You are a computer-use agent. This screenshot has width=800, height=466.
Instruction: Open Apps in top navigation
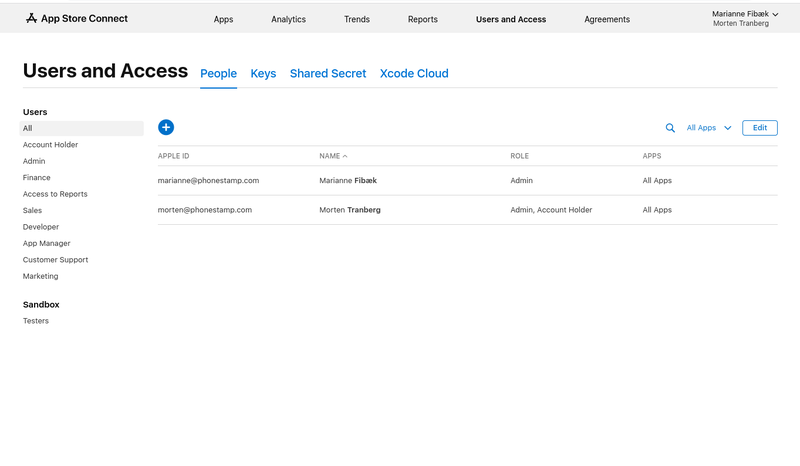point(223,19)
